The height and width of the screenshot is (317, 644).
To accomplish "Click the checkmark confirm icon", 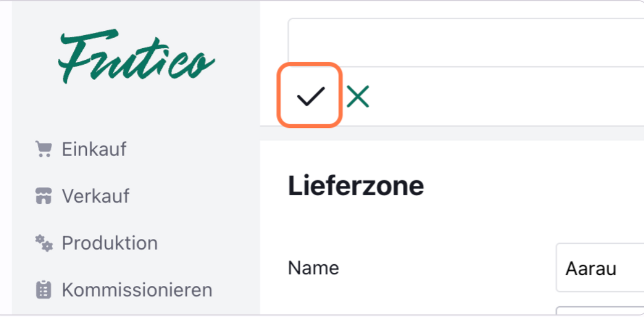I will click(x=310, y=96).
